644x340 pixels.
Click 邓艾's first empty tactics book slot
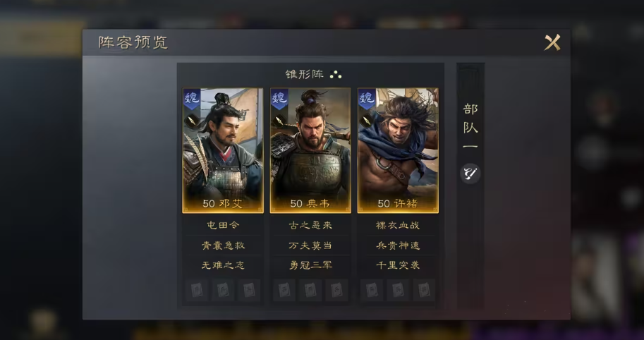(196, 291)
